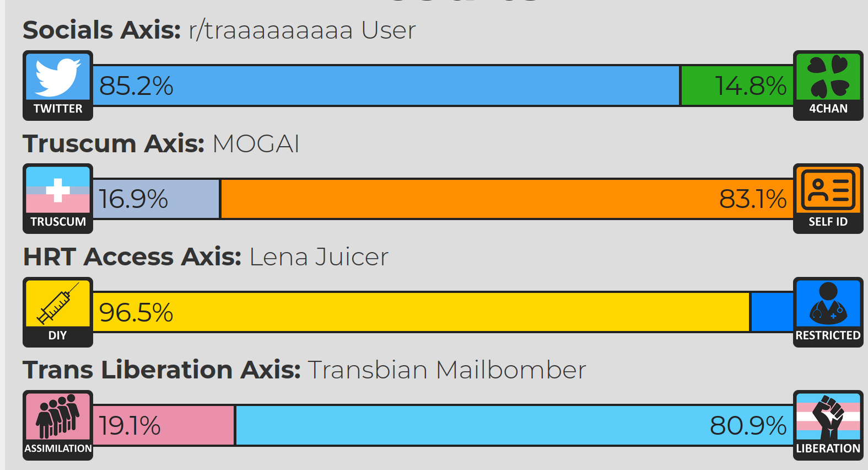
Task: Click the Assimilation crowd icon
Action: [58, 416]
